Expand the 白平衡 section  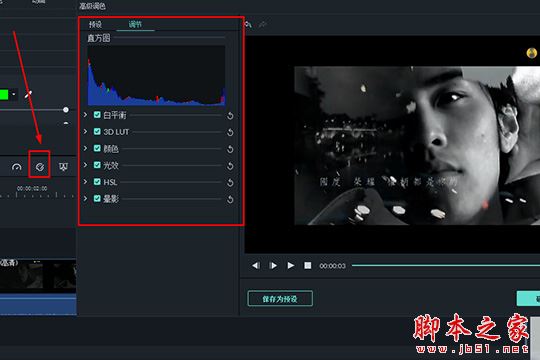[x=85, y=114]
